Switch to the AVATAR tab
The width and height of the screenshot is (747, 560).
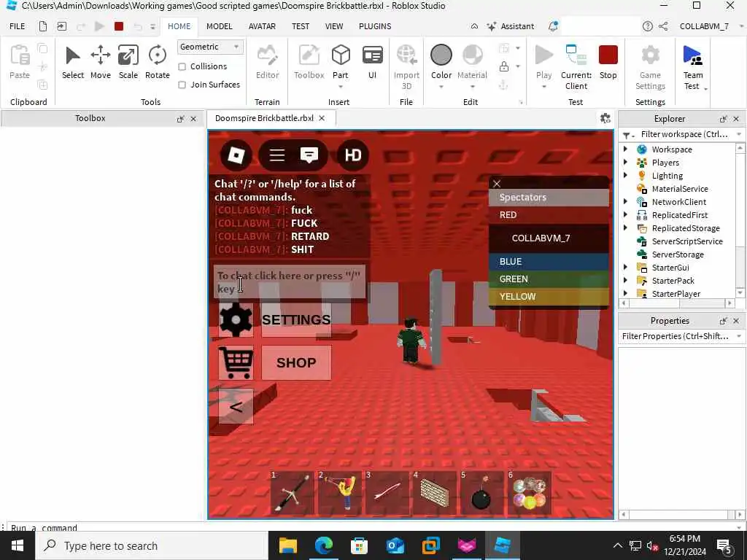click(x=262, y=26)
